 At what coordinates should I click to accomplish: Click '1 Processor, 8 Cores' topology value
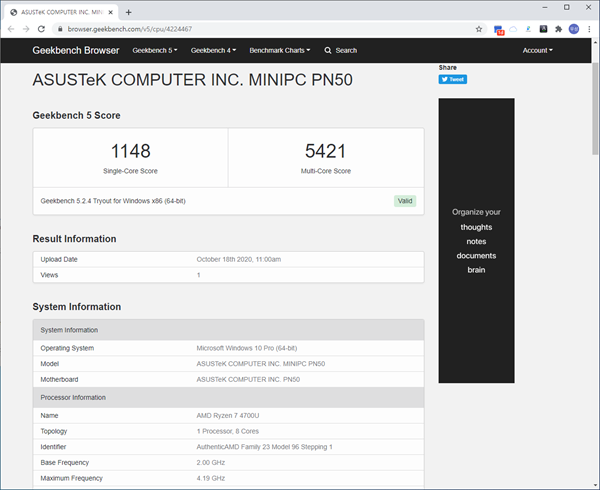click(x=228, y=431)
